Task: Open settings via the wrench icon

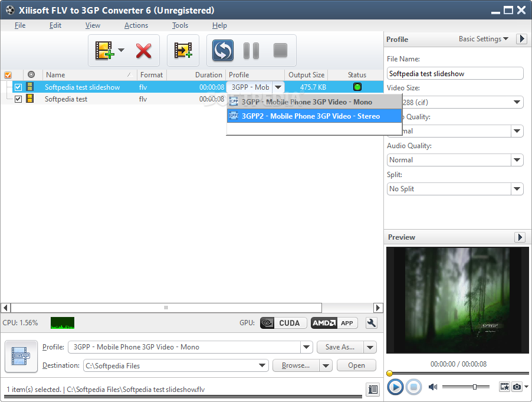Action: (372, 323)
